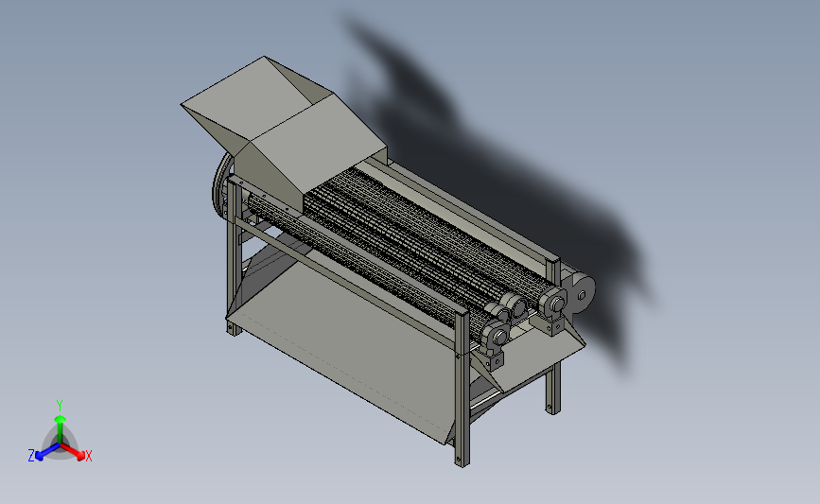Click the blue Z axis arrow on triad
The height and width of the screenshot is (504, 820).
(x=48, y=452)
